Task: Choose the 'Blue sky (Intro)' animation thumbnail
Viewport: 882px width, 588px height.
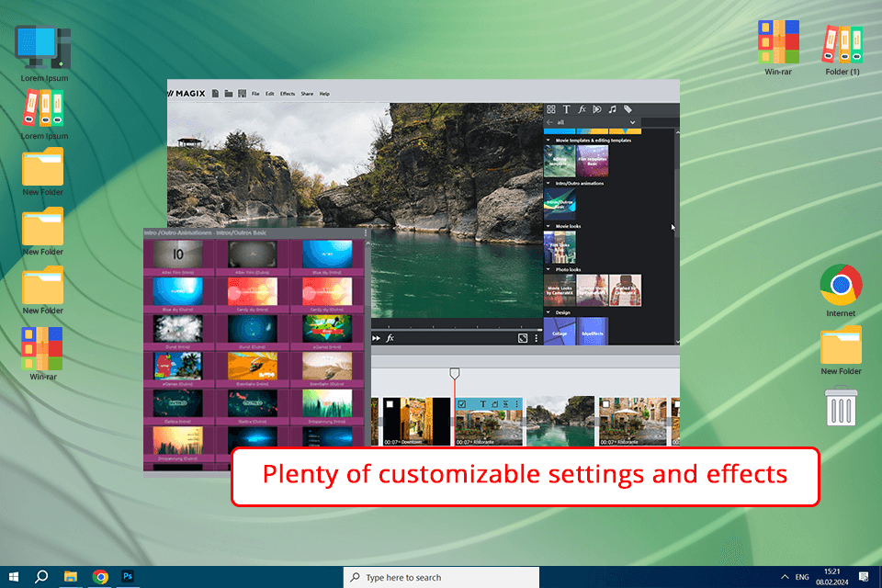Action: click(327, 254)
